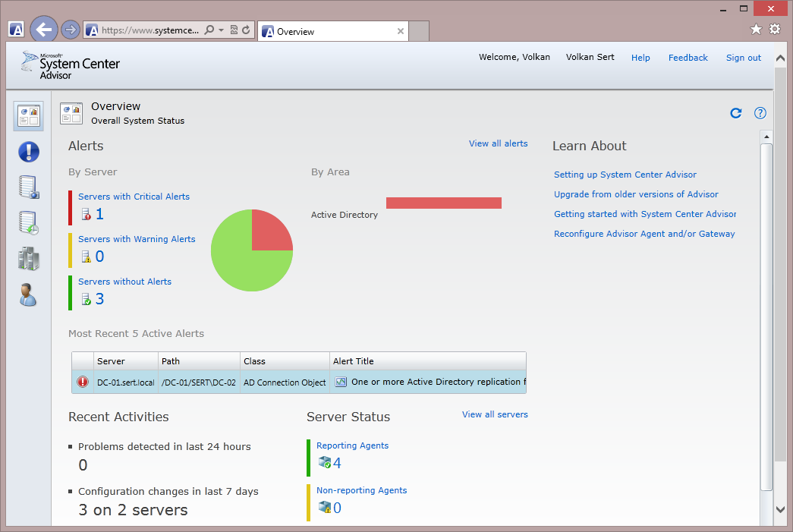This screenshot has height=532, width=793.
Task: Open a new browser tab
Action: coord(419,31)
